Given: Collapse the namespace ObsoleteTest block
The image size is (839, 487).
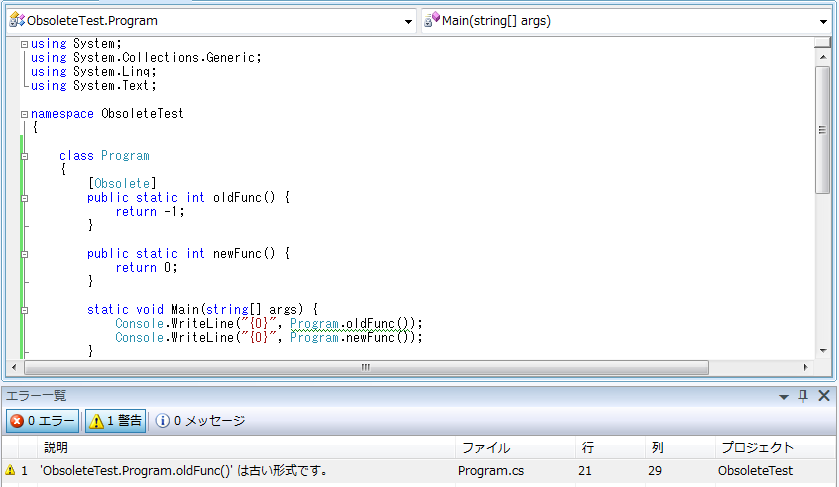Looking at the screenshot, I should point(24,114).
